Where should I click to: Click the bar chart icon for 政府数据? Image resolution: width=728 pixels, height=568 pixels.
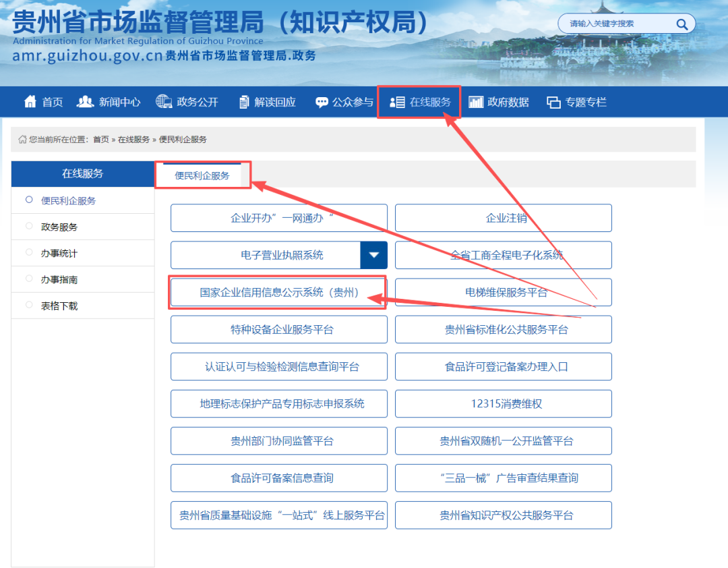pos(476,102)
